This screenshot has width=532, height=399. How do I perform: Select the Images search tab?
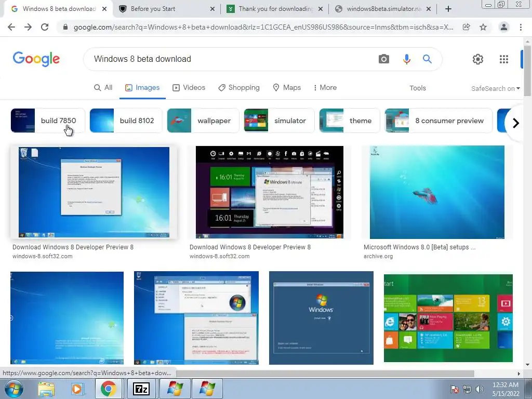142,87
